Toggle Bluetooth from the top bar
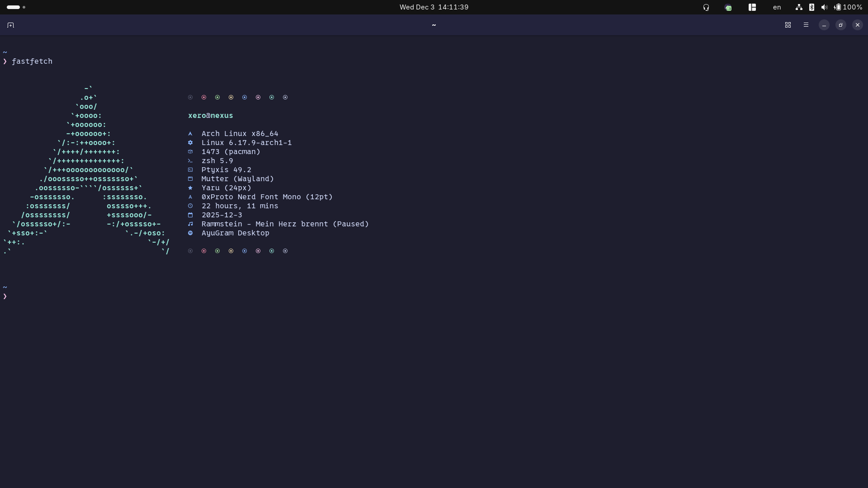 click(811, 7)
